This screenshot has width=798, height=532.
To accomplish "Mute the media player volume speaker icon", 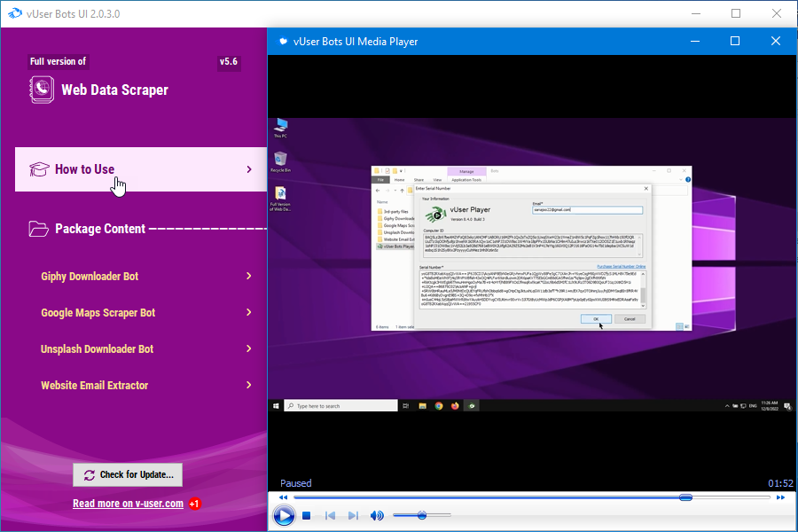I will point(377,516).
